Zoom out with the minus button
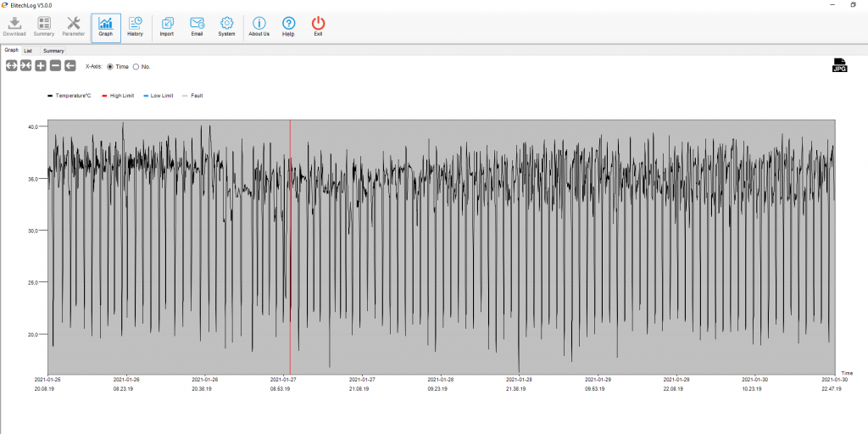Screen dimensions: 868x434 (x=55, y=66)
